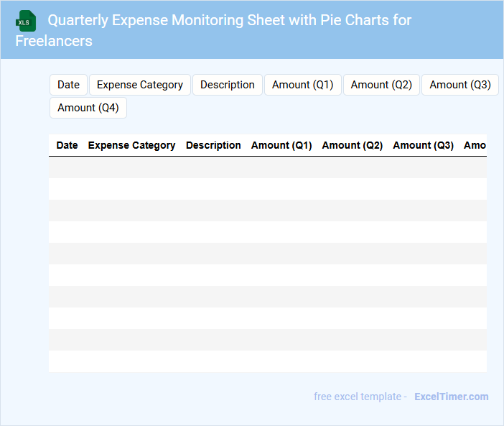This screenshot has height=426, width=504.
Task: Click the Date tag button
Action: pos(68,85)
